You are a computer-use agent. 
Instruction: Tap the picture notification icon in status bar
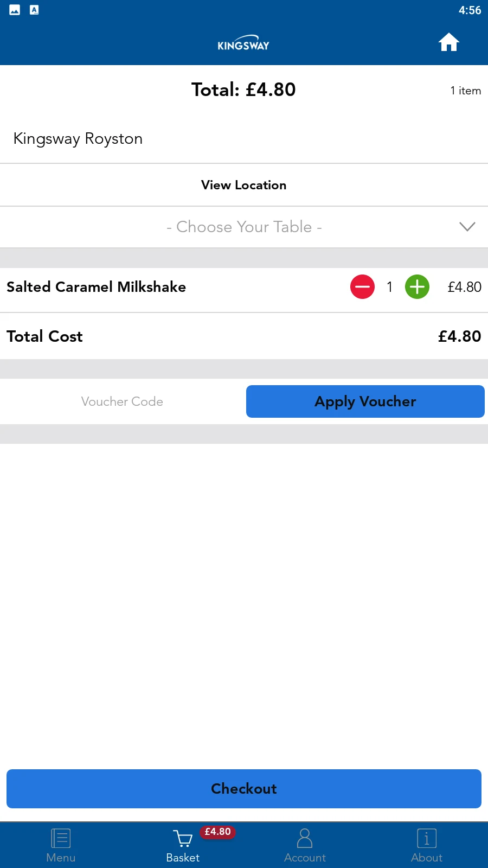(15, 10)
